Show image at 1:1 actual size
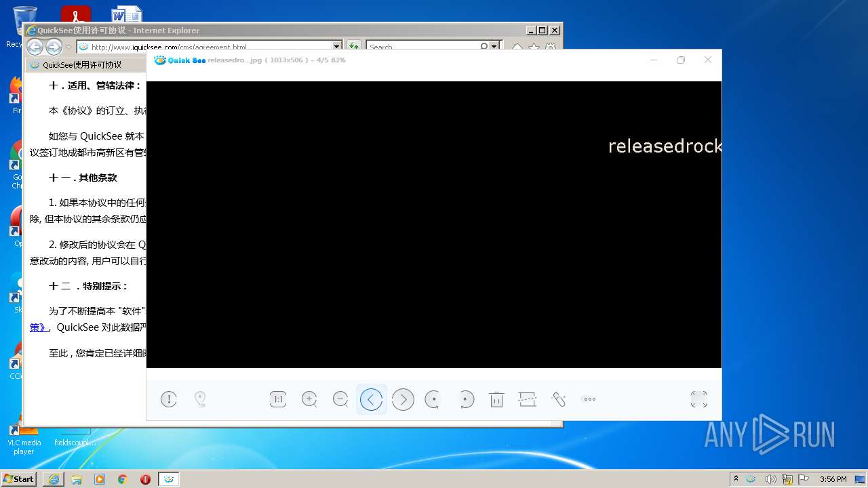 [x=278, y=399]
